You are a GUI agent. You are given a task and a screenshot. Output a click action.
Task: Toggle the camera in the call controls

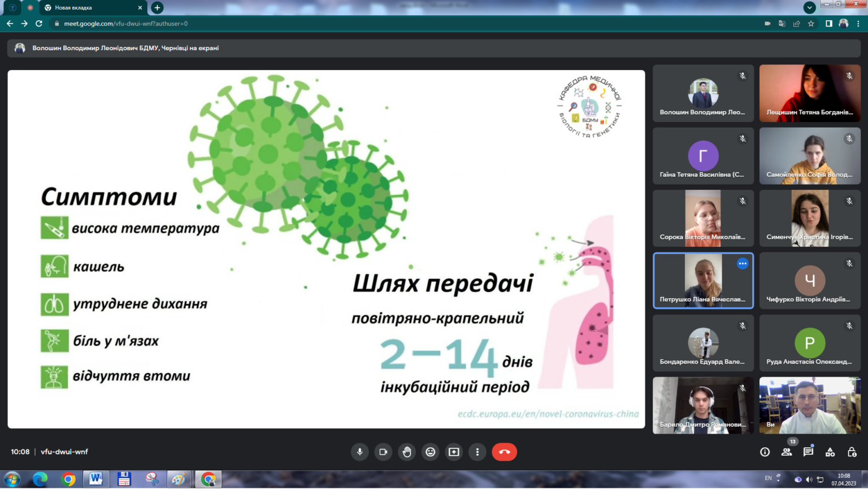383,452
